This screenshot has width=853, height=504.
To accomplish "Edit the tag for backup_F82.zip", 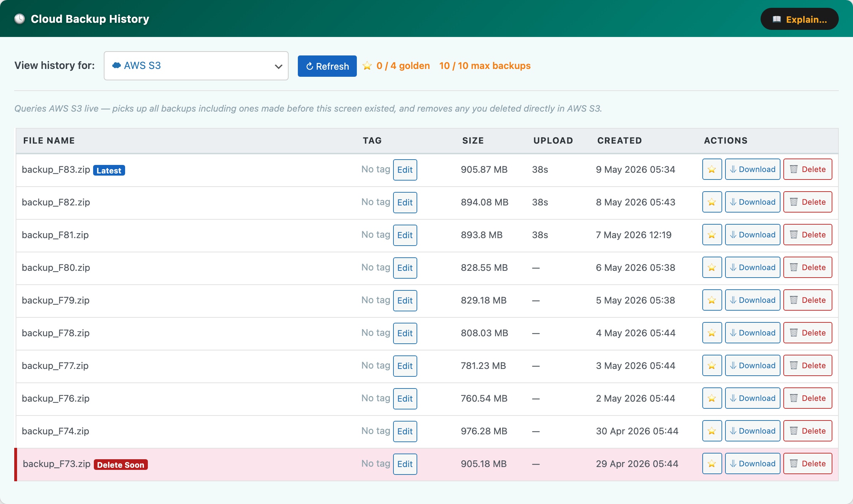I will [405, 203].
